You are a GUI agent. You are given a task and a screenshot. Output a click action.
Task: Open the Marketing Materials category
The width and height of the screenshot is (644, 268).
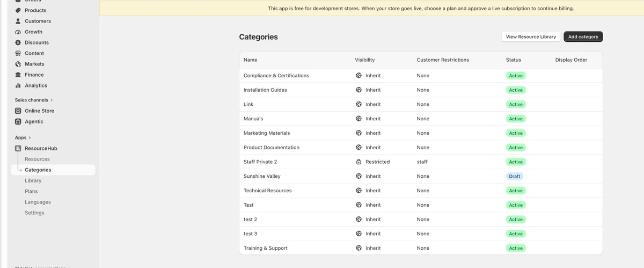(x=267, y=133)
